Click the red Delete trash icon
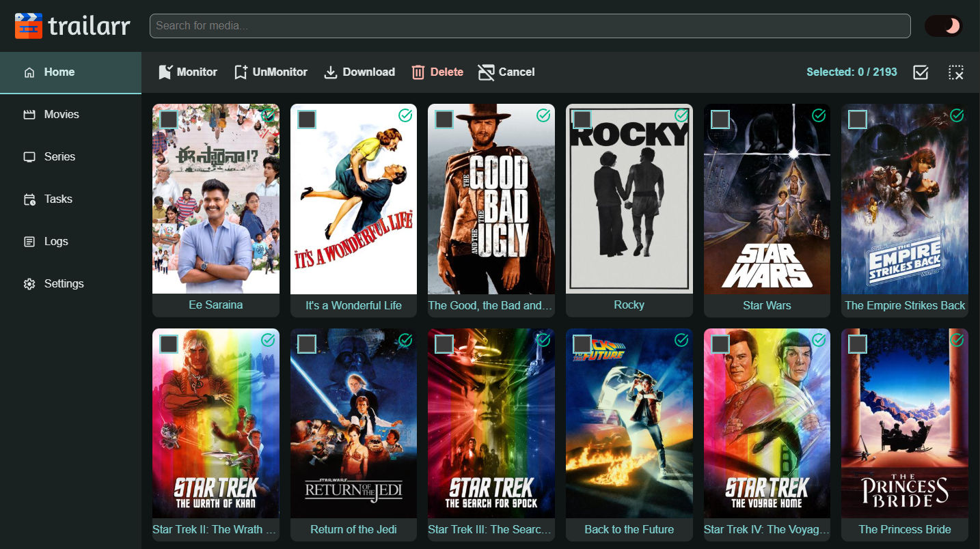 tap(418, 72)
